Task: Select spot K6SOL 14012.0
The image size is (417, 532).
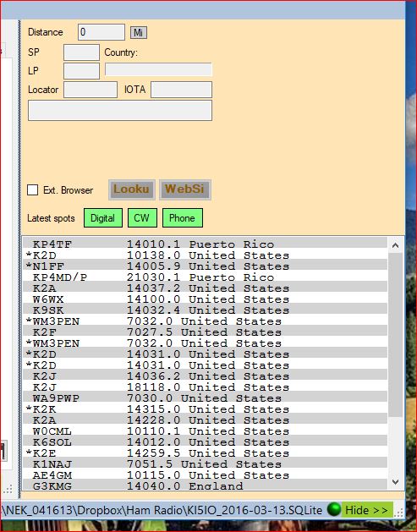Action: [x=205, y=442]
